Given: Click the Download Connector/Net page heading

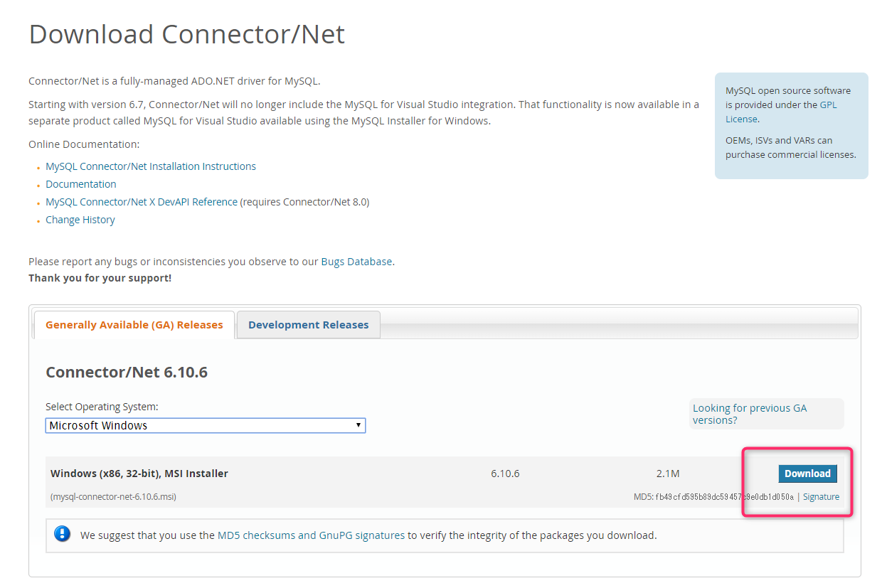Looking at the screenshot, I should pos(187,34).
